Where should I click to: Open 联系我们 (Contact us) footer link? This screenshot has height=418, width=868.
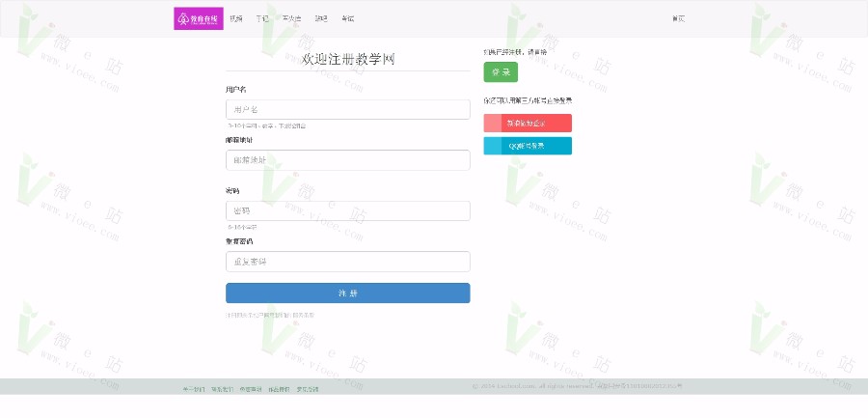point(222,389)
